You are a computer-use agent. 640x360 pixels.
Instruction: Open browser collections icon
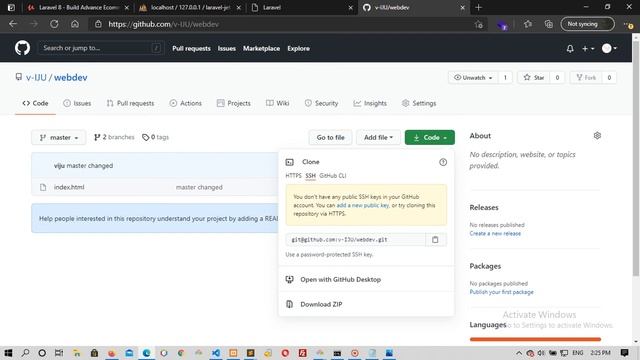(549, 24)
